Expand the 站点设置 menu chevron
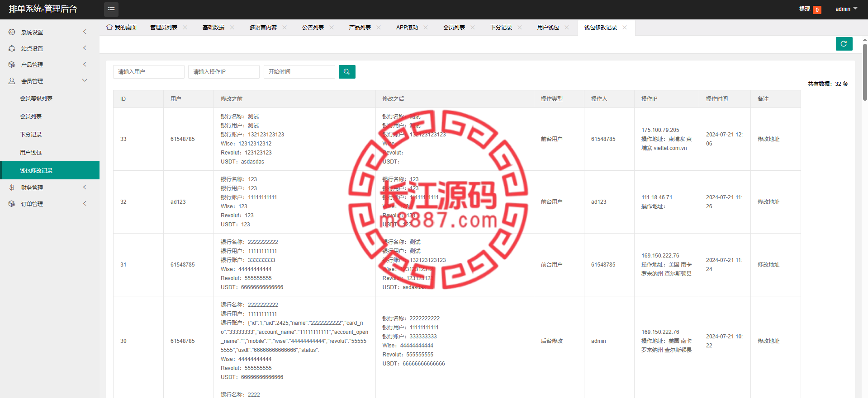The image size is (868, 398). [x=85, y=48]
